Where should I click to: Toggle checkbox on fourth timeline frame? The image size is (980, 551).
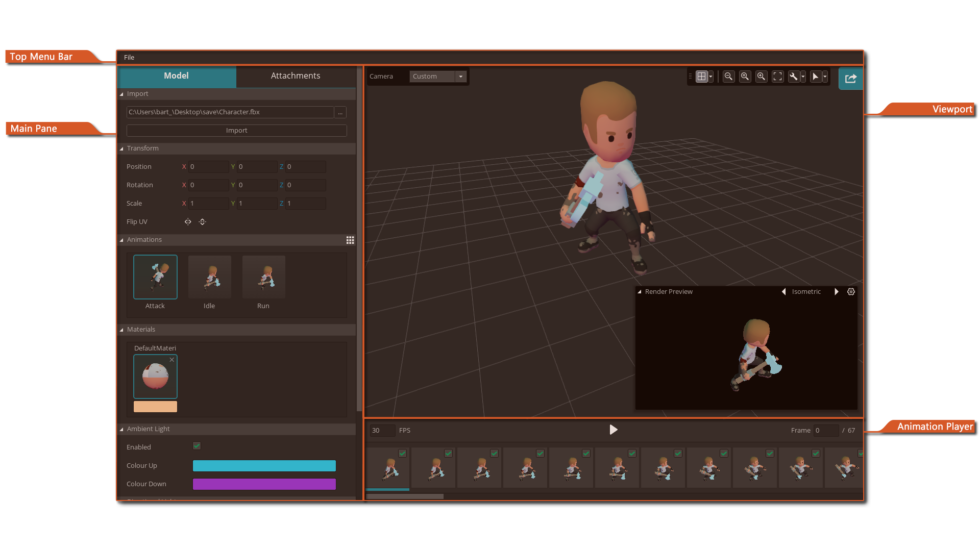coord(540,453)
